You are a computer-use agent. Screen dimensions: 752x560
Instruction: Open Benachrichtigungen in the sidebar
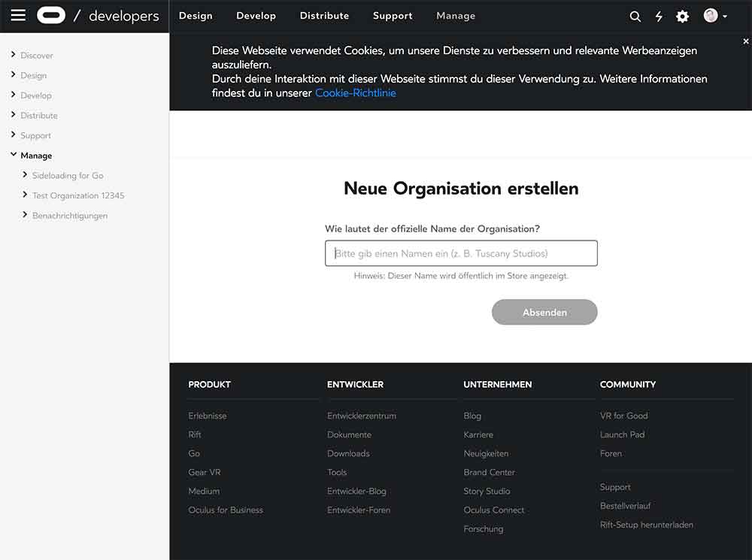pos(70,216)
